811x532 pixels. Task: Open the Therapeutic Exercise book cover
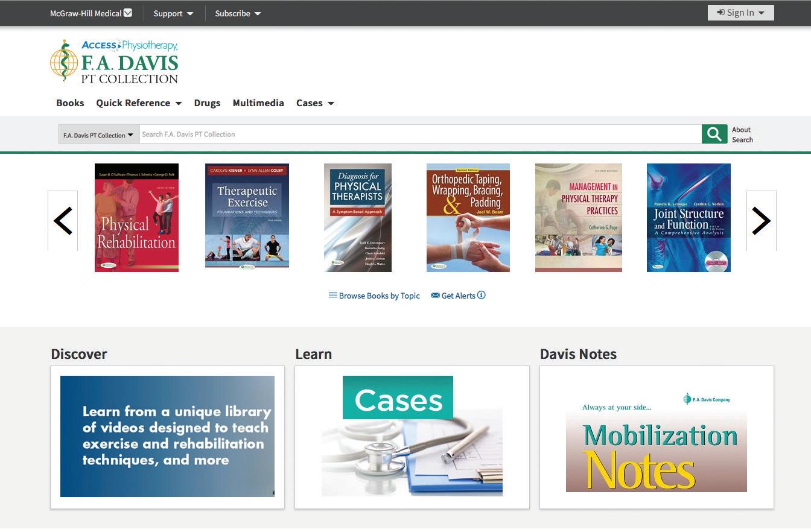247,216
